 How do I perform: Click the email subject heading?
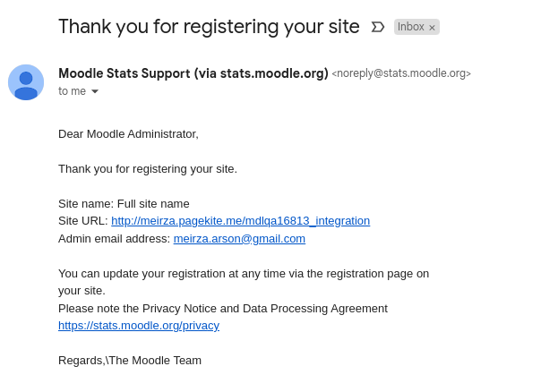(x=209, y=27)
